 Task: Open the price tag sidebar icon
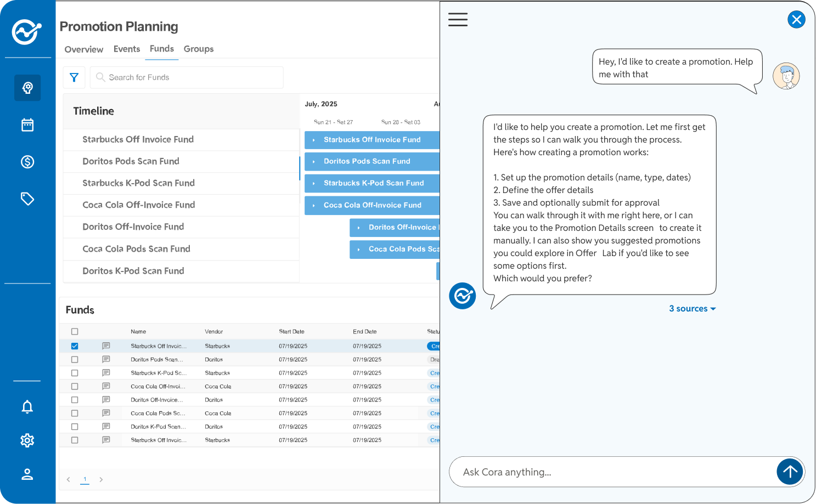(x=27, y=199)
